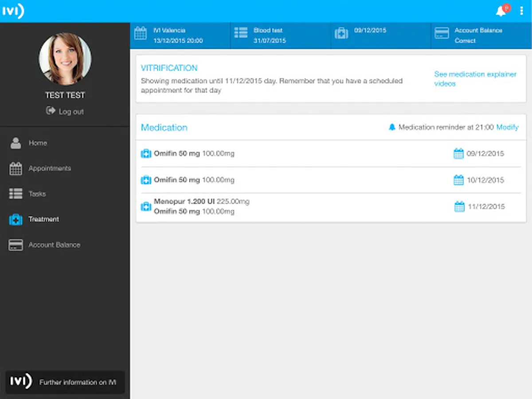Select the Appointments calendar icon
This screenshot has width=532, height=399.
click(15, 168)
